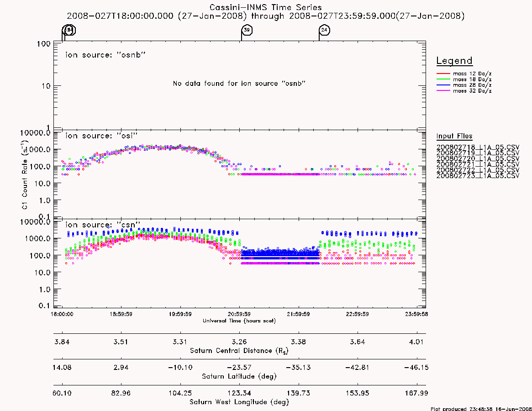The height and width of the screenshot is (411, 532).
Task: Click the 104.25 longitude value
Action: click(180, 393)
